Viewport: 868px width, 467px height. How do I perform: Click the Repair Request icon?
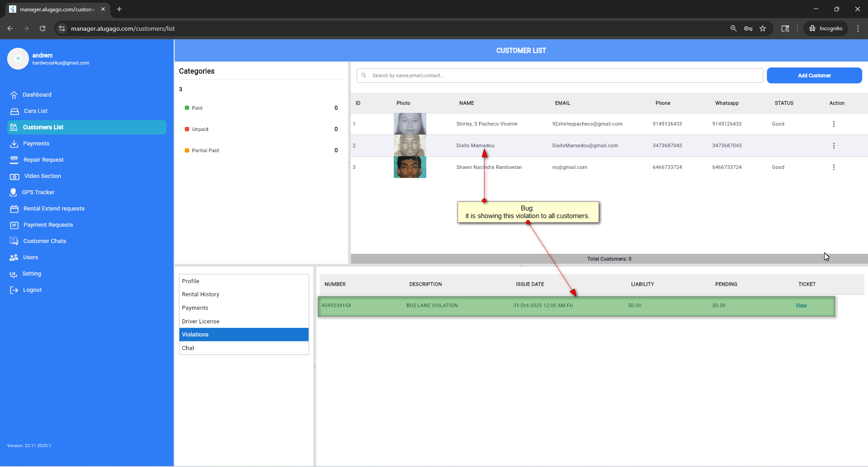pyautogui.click(x=14, y=160)
